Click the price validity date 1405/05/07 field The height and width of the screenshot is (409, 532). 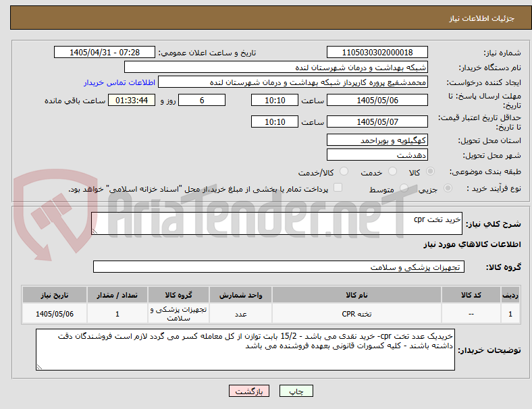(377, 121)
